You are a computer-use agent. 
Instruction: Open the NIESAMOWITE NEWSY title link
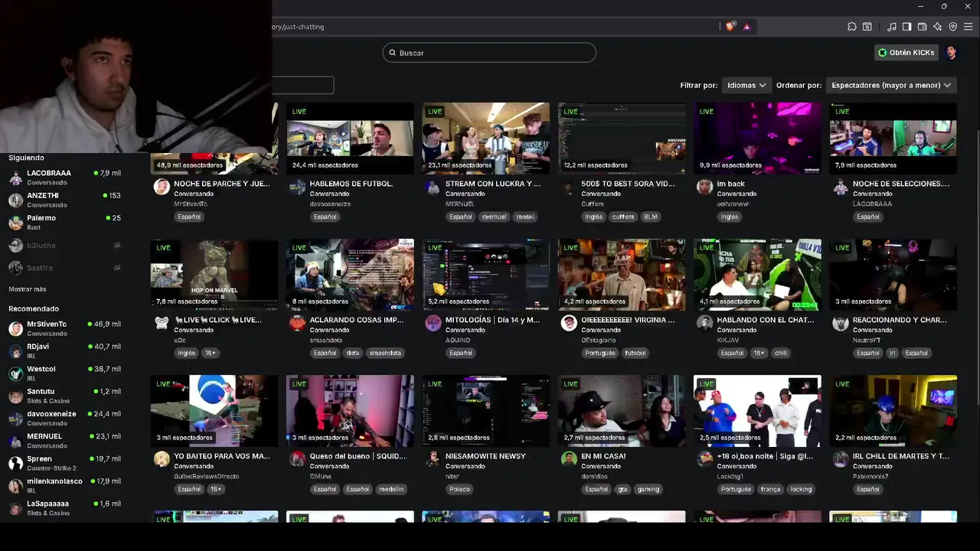pyautogui.click(x=485, y=456)
